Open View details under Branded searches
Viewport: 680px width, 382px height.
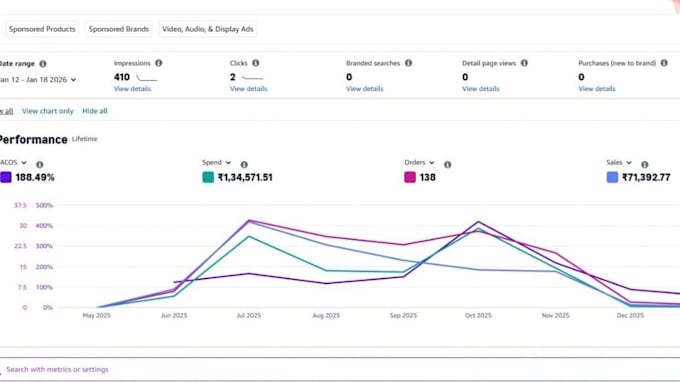[365, 88]
